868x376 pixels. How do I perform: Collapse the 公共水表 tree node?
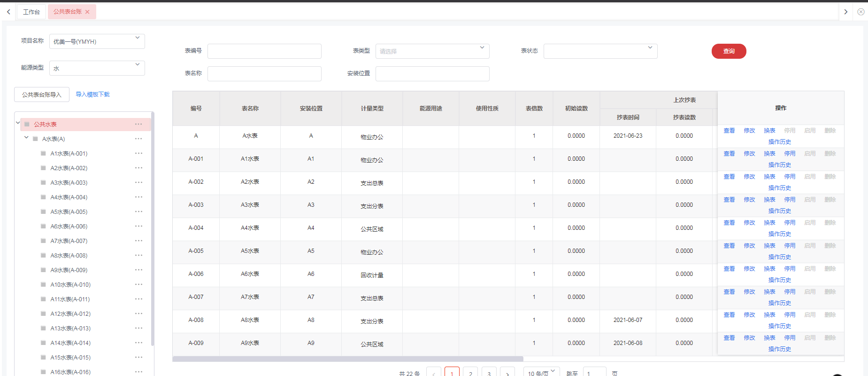18,123
